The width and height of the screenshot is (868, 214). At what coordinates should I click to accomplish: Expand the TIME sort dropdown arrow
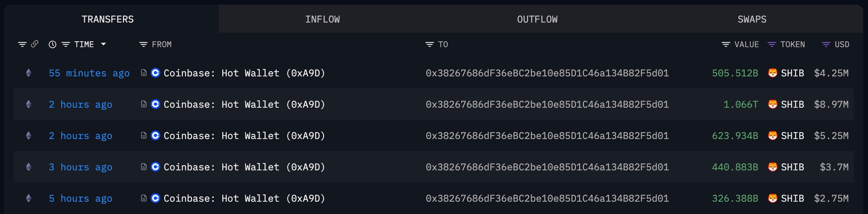pos(103,44)
